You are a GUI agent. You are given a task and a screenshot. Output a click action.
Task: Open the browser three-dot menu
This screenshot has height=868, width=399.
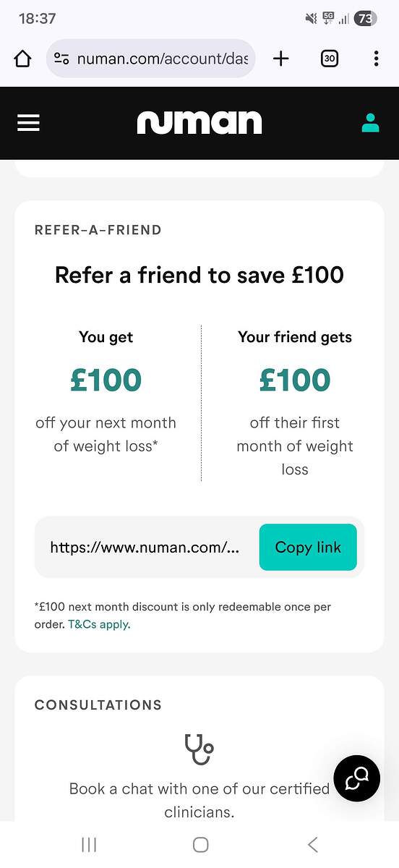point(376,59)
